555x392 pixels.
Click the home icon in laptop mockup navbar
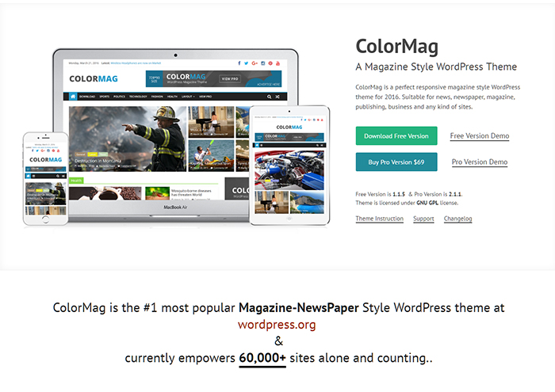[x=73, y=97]
